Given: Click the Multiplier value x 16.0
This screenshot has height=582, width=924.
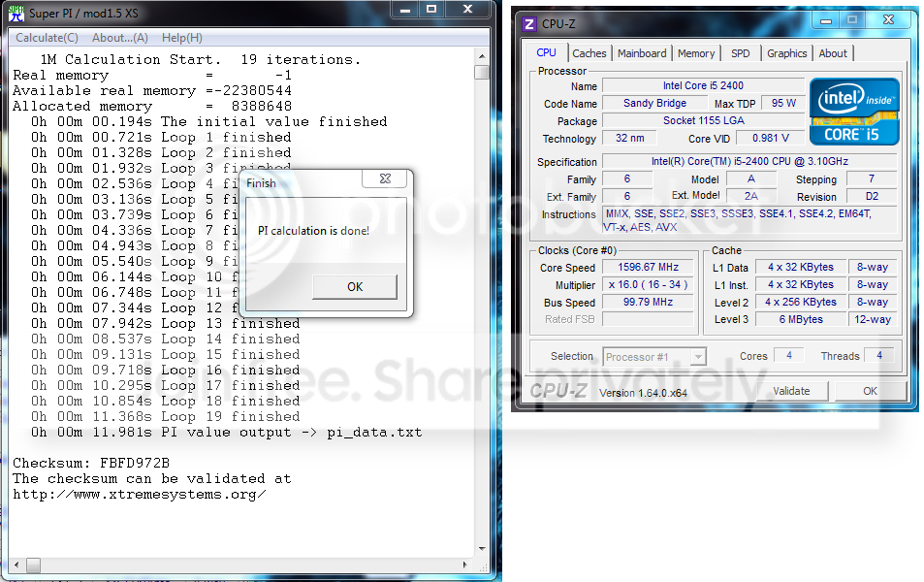Looking at the screenshot, I should (649, 285).
